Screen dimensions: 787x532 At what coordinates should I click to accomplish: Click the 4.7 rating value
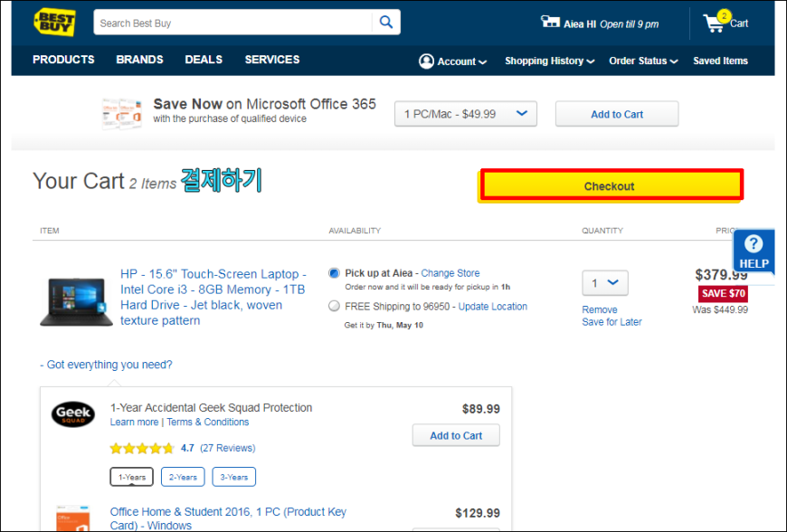187,448
